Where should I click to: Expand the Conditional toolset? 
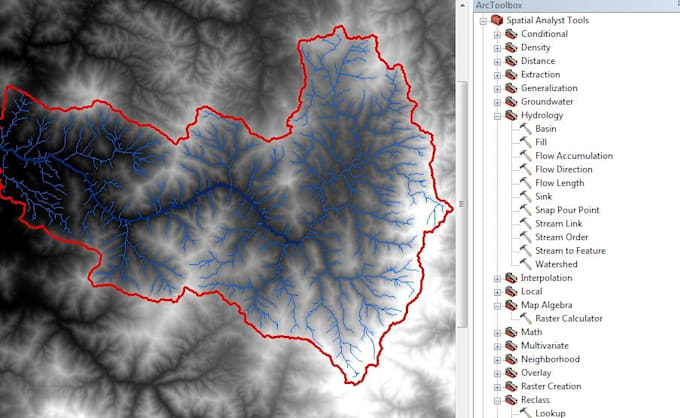click(497, 35)
